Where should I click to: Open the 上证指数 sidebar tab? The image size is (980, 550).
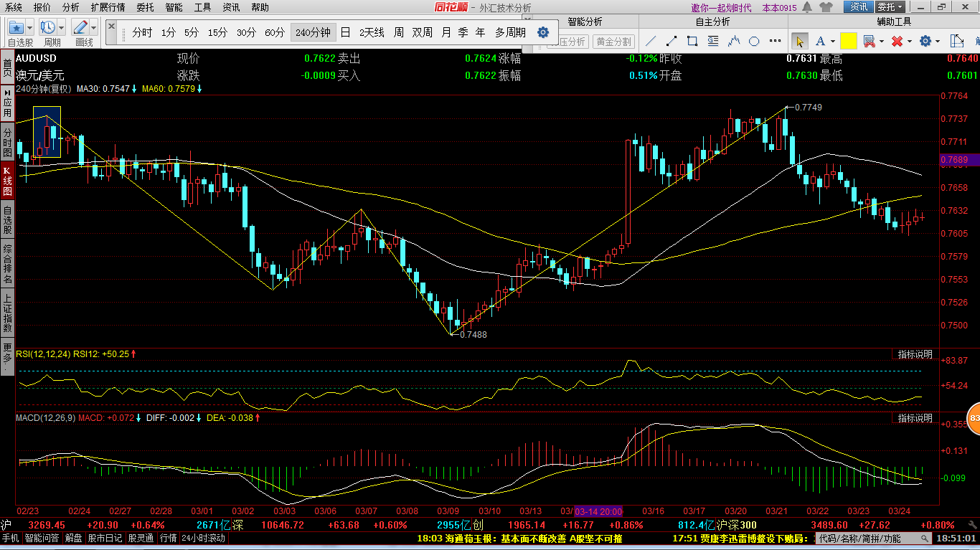click(x=7, y=313)
